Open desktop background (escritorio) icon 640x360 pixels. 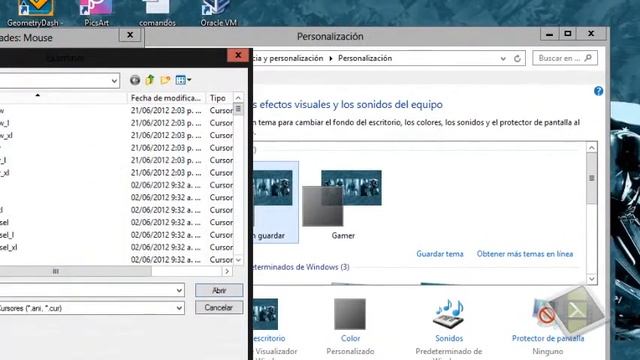tap(265, 314)
